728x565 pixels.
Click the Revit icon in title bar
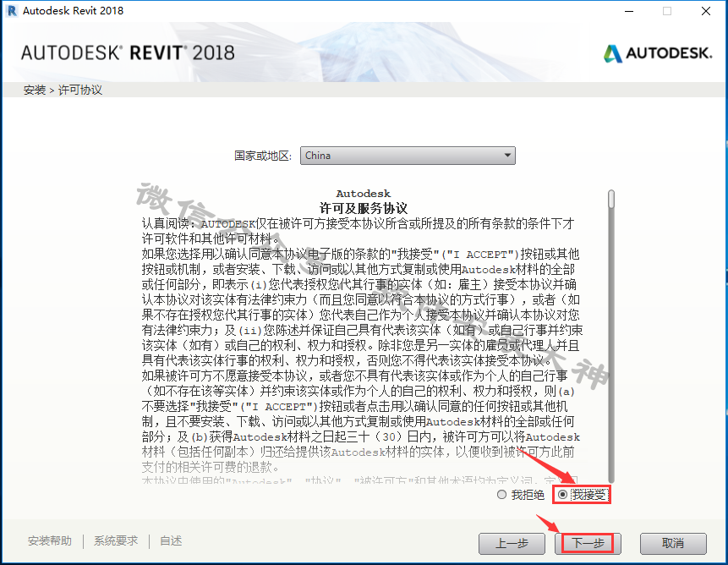(12, 11)
